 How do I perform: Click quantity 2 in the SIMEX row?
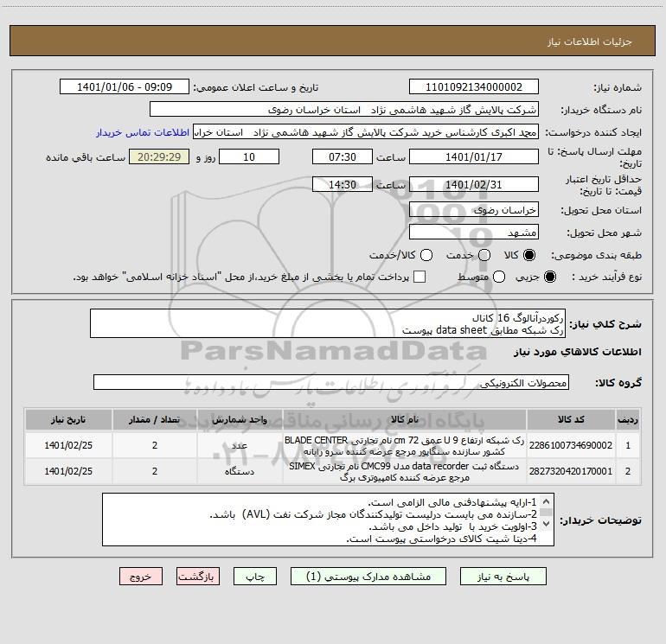155,471
